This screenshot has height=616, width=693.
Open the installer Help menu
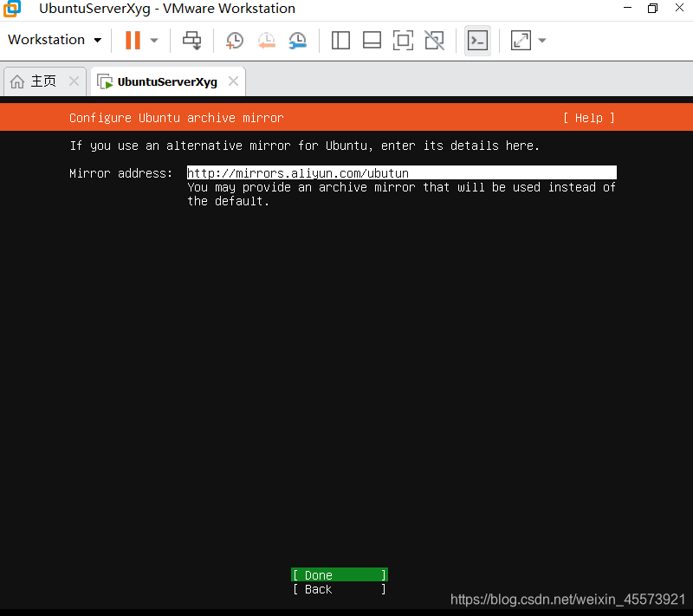[x=589, y=118]
